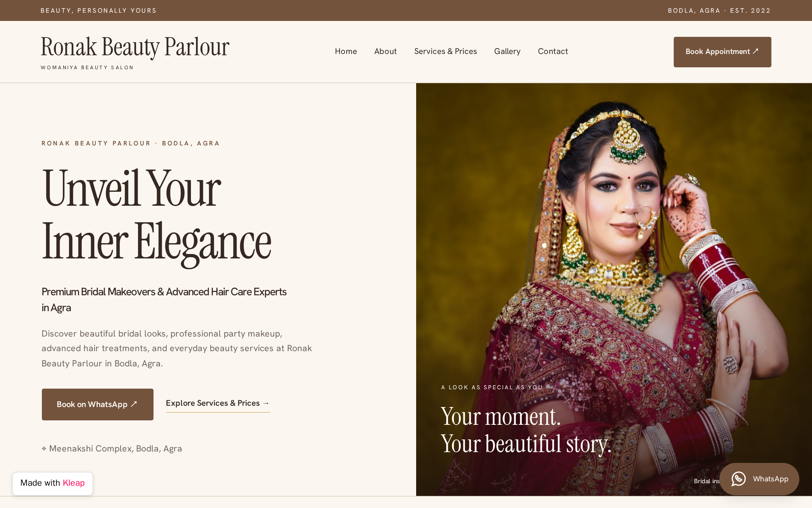
Task: Open the Home menu item
Action: (x=346, y=51)
